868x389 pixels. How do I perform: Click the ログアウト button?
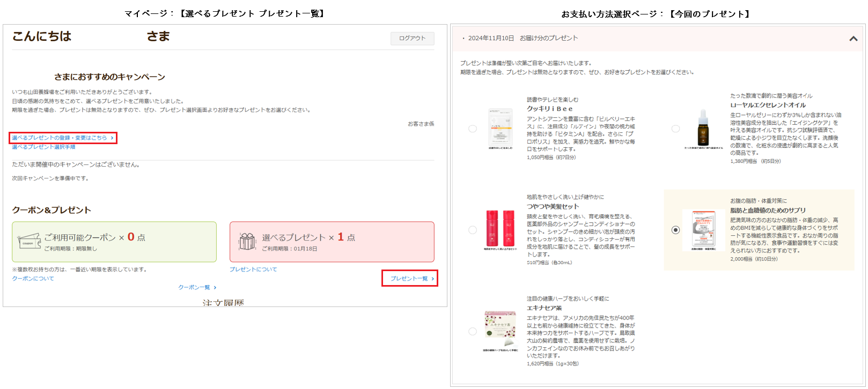[412, 39]
